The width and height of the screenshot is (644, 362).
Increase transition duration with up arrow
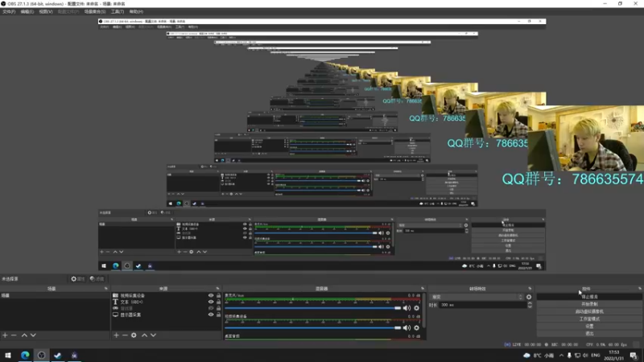pos(530,303)
